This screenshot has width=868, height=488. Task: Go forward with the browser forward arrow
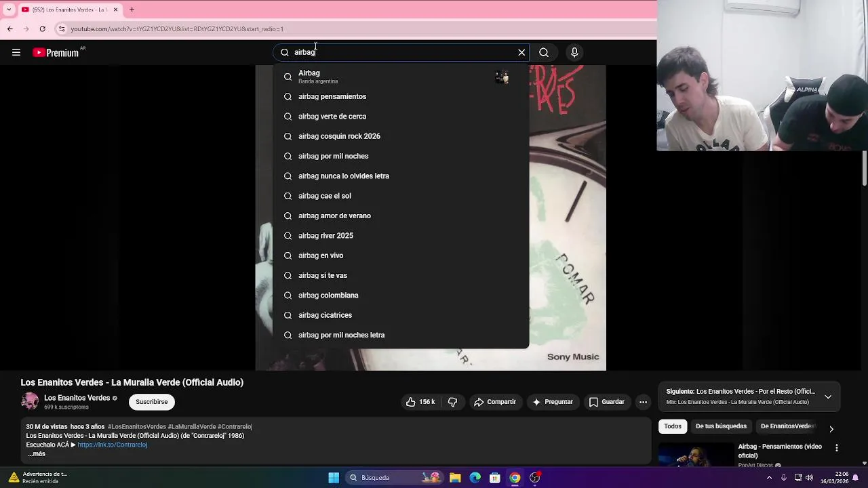tap(26, 29)
